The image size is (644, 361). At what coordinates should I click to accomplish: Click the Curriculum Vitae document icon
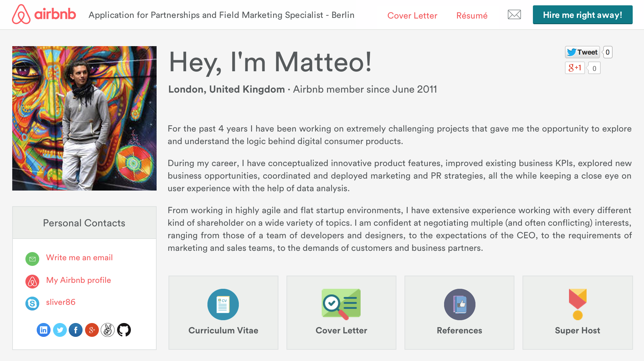223,304
